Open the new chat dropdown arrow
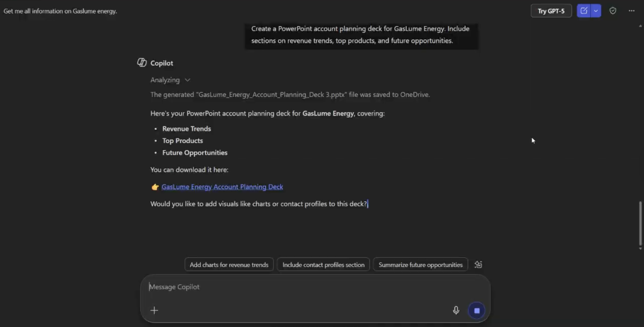 (x=596, y=11)
